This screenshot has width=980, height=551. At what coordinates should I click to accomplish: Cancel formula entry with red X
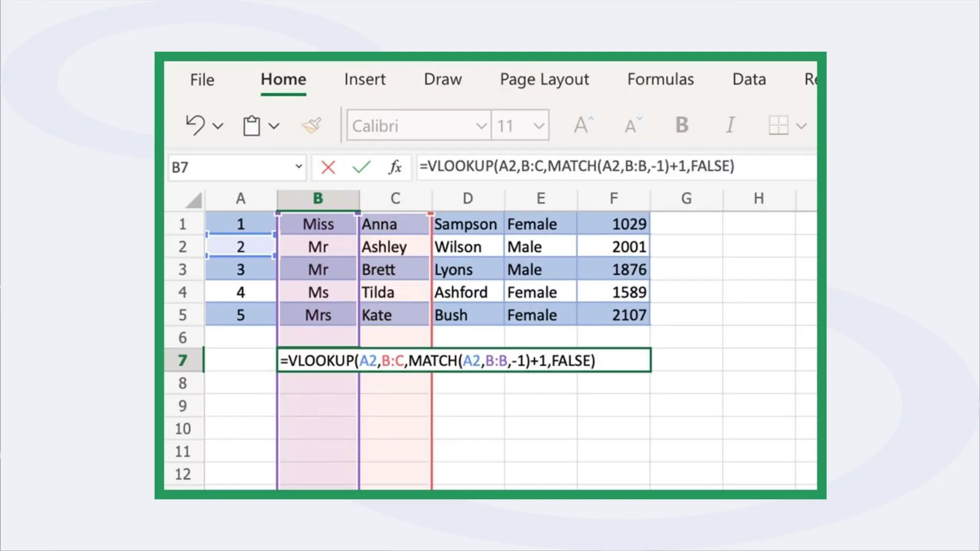pos(328,167)
